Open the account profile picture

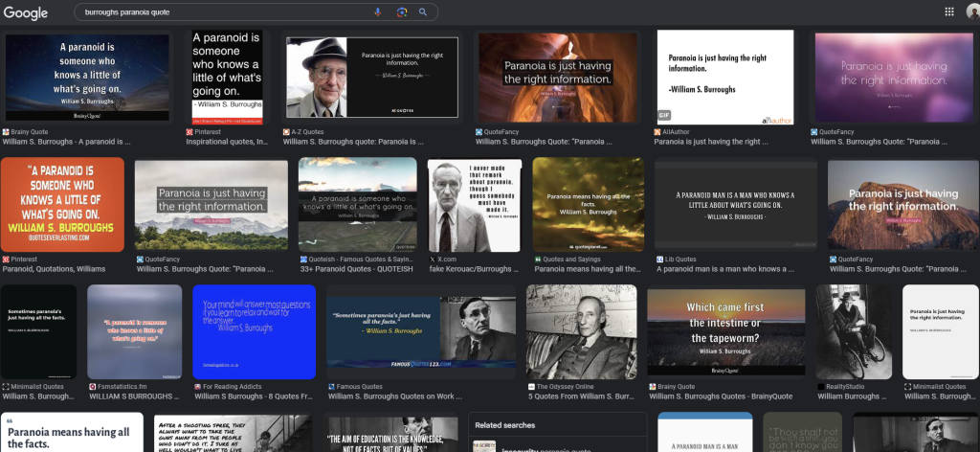[x=972, y=12]
